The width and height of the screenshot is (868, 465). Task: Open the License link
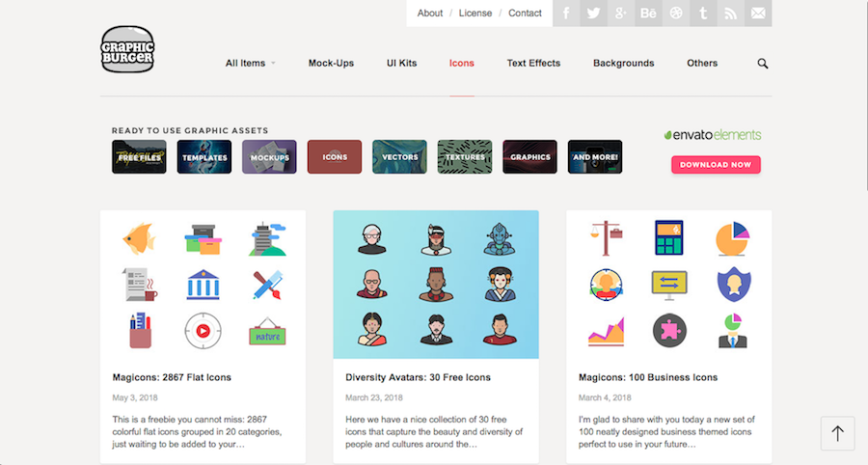tap(475, 14)
